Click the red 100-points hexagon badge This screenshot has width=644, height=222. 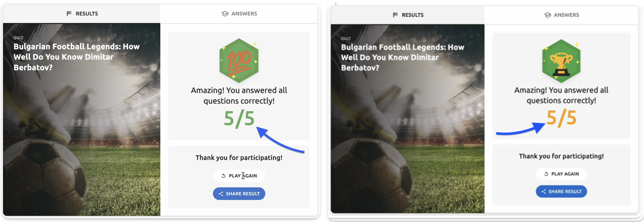click(x=239, y=61)
